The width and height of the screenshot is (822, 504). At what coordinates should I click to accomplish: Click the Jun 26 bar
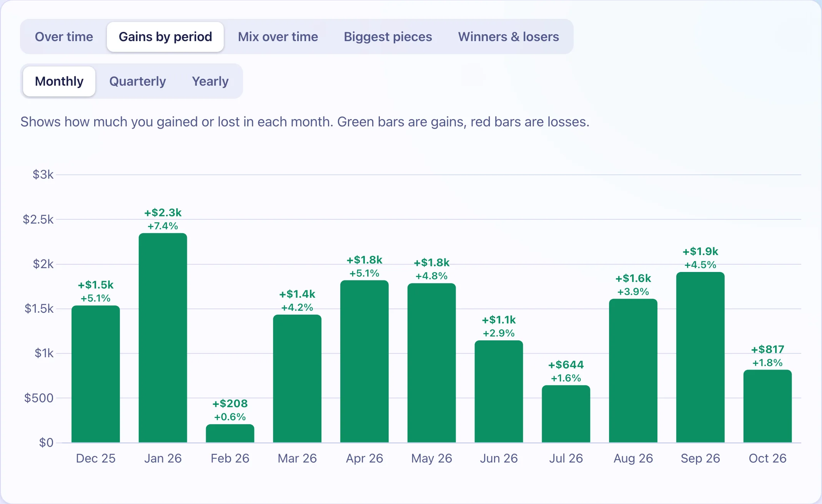coord(499,391)
